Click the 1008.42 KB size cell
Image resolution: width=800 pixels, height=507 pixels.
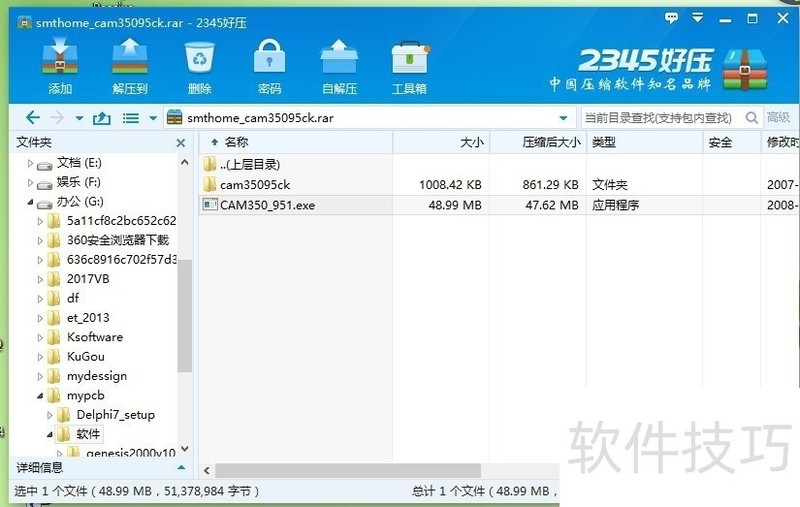pos(450,185)
